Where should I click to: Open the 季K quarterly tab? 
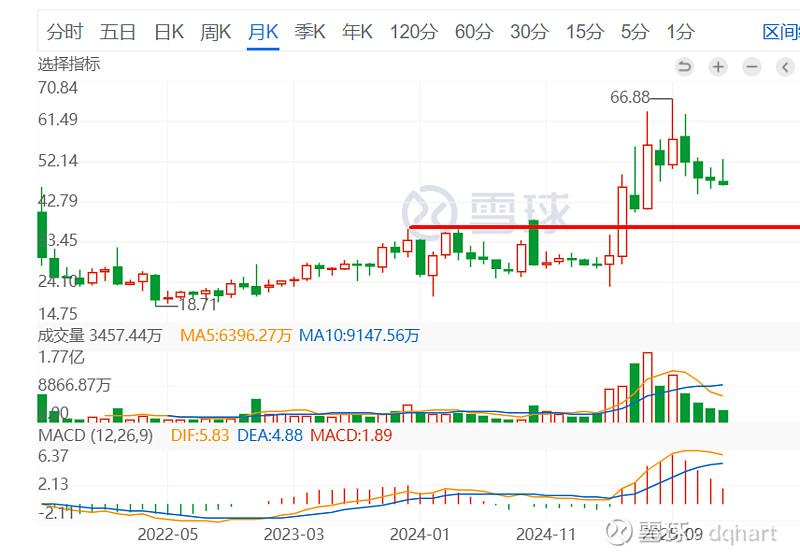coord(310,32)
